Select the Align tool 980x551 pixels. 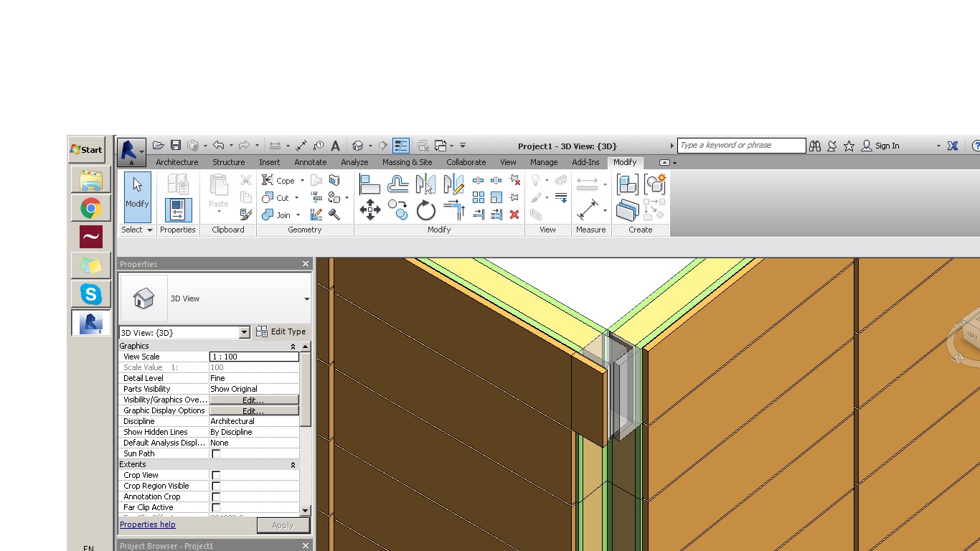(369, 184)
